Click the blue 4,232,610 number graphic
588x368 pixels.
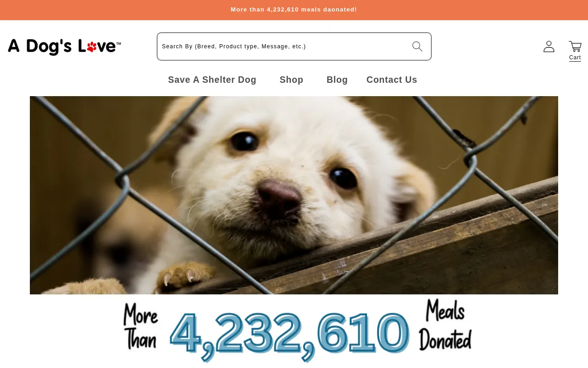[x=289, y=334]
